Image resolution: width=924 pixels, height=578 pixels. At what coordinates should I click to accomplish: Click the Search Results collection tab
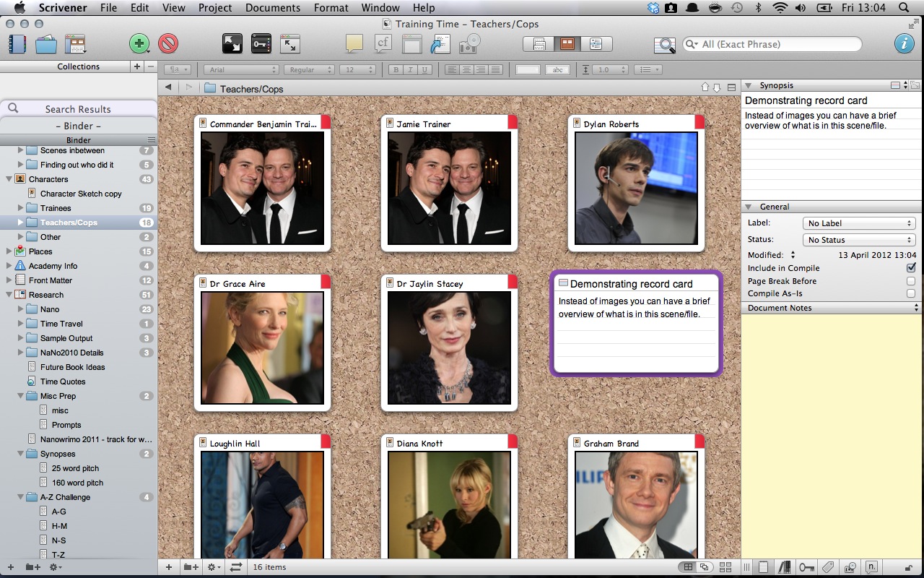coord(78,109)
